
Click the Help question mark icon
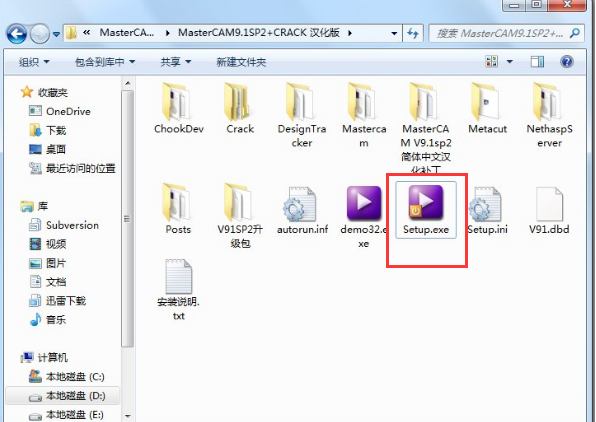(566, 62)
